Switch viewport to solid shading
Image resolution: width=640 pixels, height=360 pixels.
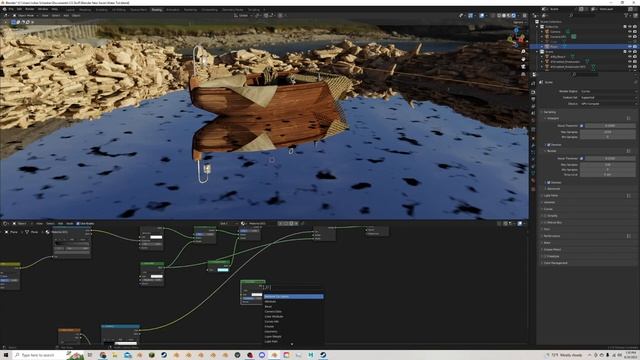[504, 16]
